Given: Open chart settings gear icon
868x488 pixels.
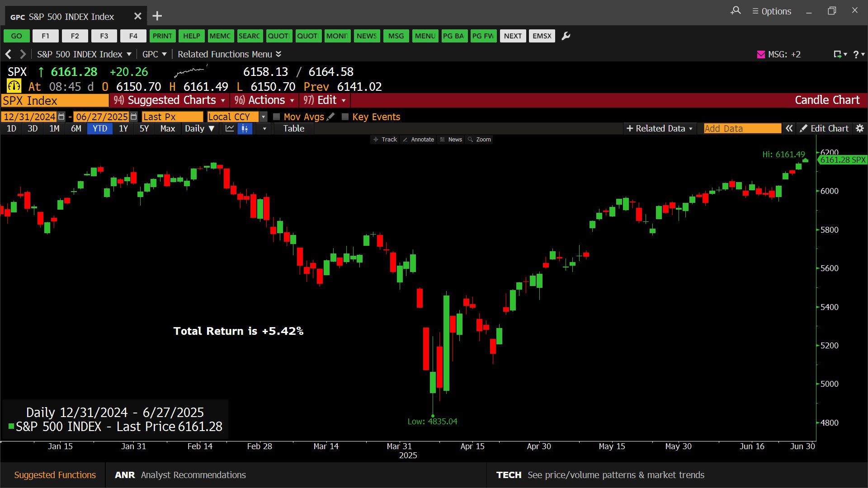Looking at the screenshot, I should click(x=859, y=129).
